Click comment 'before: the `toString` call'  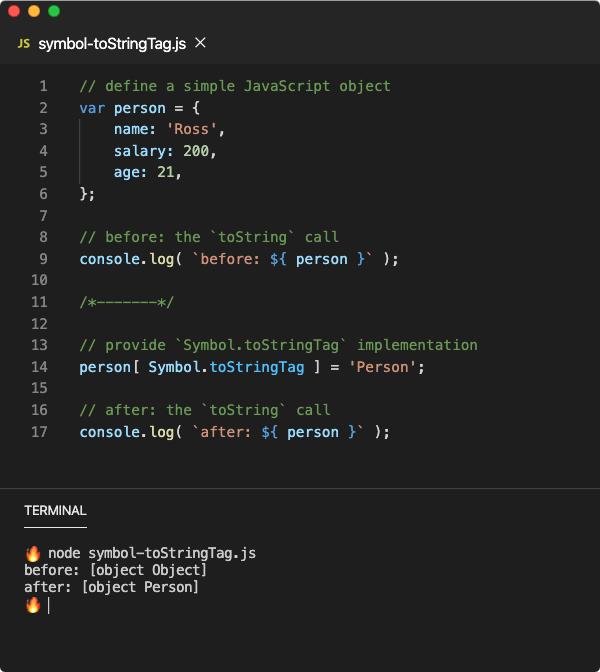209,237
